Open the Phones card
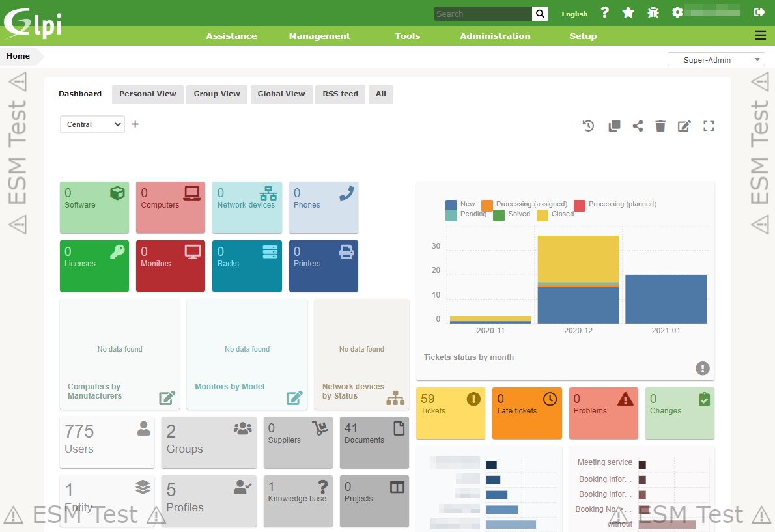Image resolution: width=775 pixels, height=532 pixels. click(323, 208)
